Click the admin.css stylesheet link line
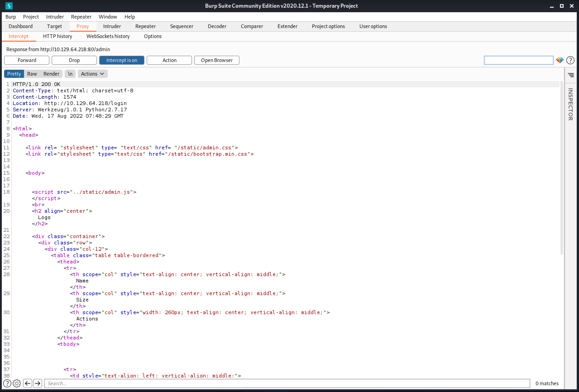579x392 pixels. (132, 148)
